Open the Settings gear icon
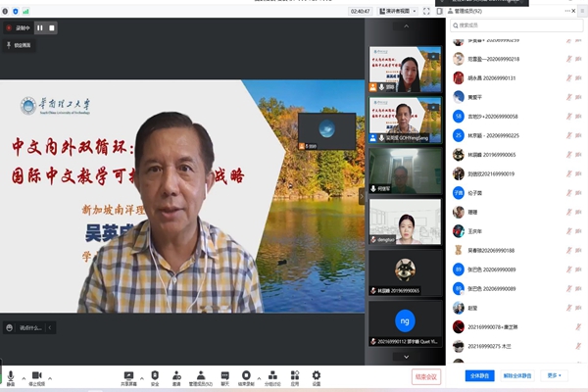Viewport: 588px width, 392px height. (317, 376)
